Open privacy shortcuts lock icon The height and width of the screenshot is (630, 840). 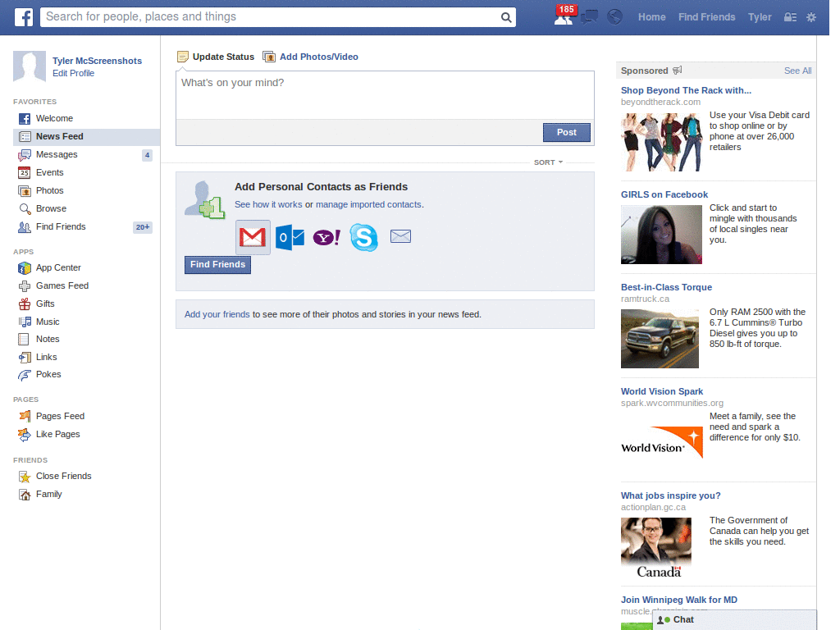(x=790, y=17)
